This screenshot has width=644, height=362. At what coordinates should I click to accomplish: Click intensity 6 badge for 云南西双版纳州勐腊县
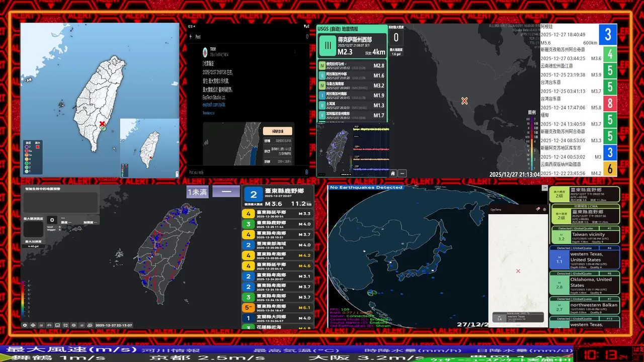pos(610,168)
